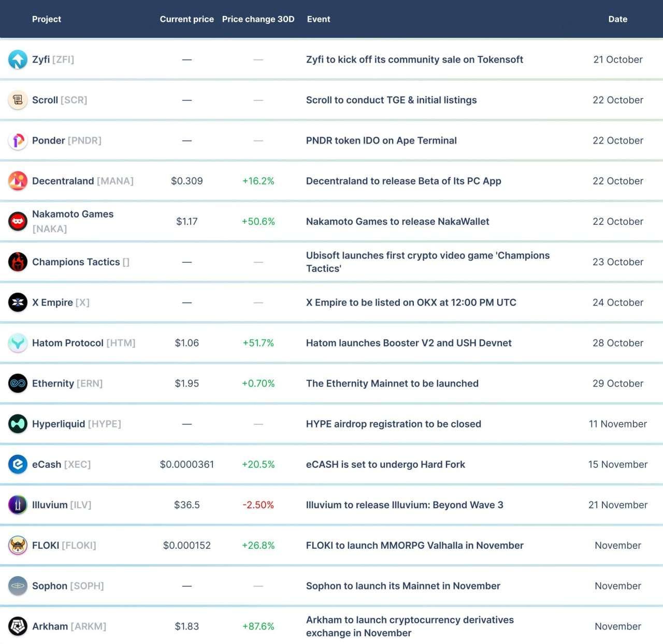
Task: Click the Nakamoto Games logo icon
Action: click(x=18, y=221)
